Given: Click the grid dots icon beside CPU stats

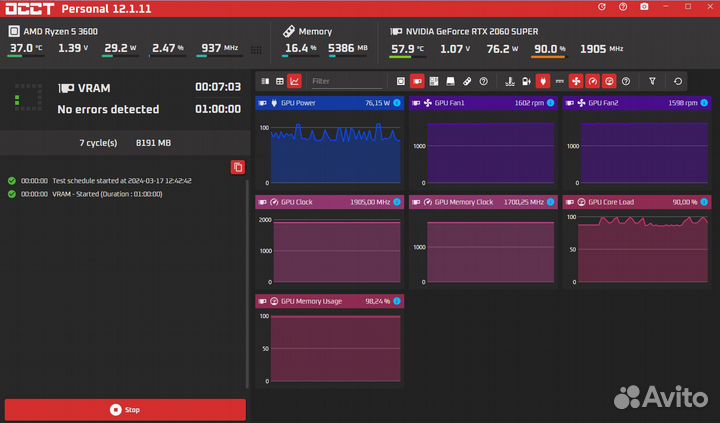Looking at the screenshot, I should tap(256, 50).
